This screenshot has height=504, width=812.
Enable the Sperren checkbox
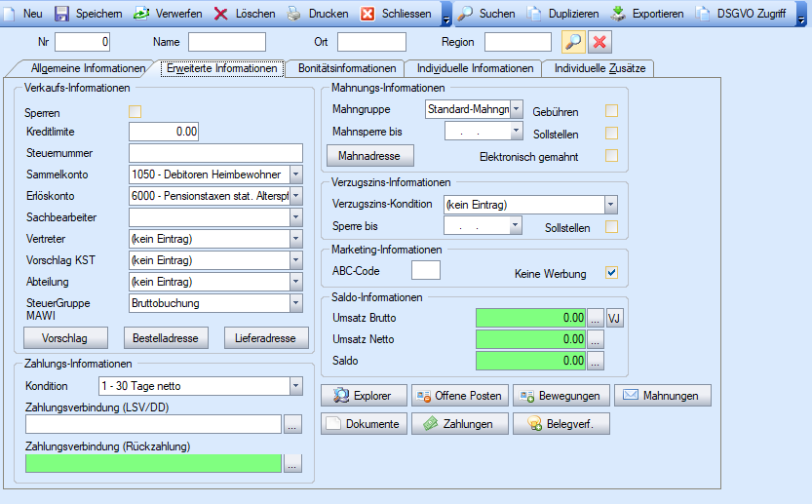pos(135,112)
